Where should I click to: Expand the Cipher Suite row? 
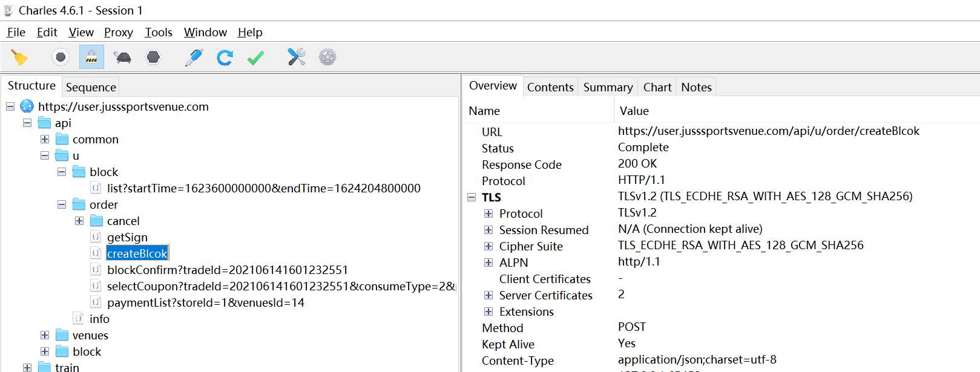tap(488, 246)
